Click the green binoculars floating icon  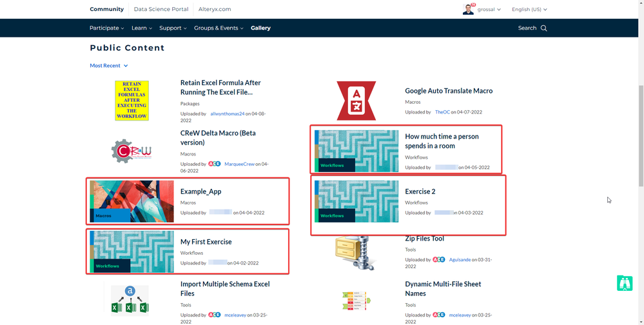tap(625, 283)
